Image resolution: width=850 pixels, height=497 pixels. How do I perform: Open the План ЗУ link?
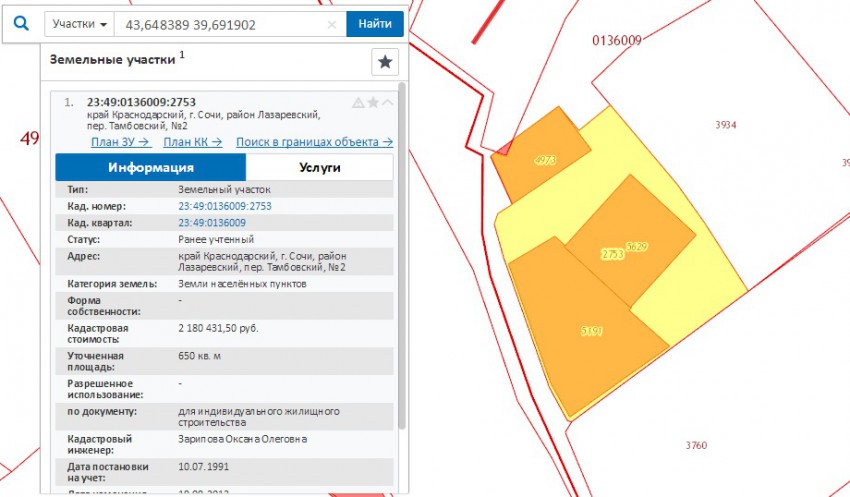pos(119,142)
